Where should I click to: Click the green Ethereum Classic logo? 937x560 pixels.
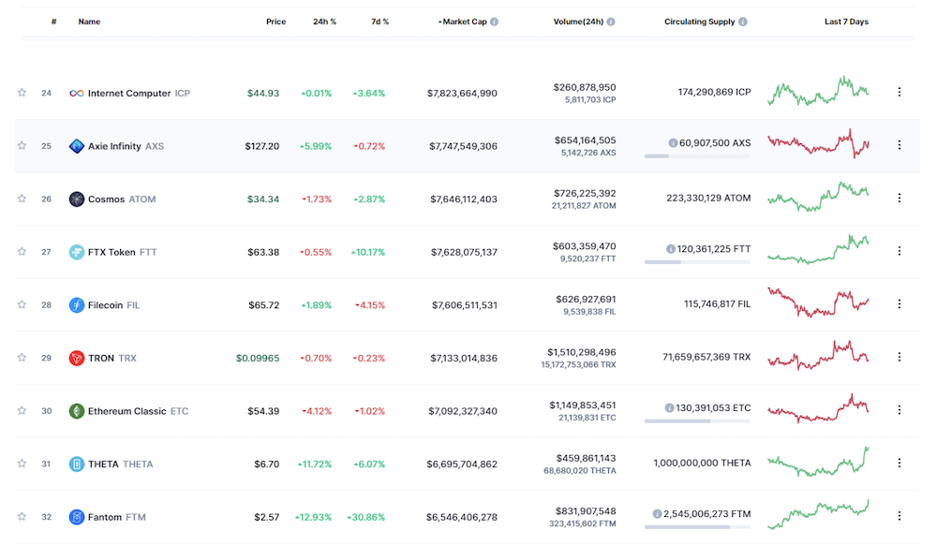click(77, 411)
